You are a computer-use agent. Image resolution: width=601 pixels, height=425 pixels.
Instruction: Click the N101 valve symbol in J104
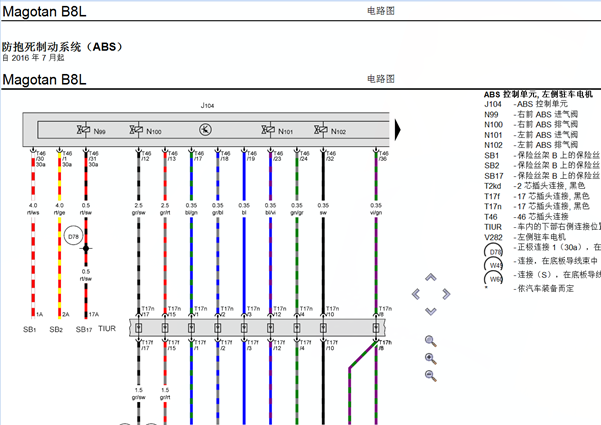coord(268,130)
